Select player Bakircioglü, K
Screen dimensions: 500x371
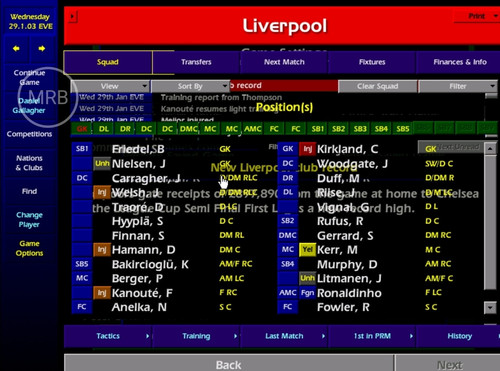click(150, 264)
